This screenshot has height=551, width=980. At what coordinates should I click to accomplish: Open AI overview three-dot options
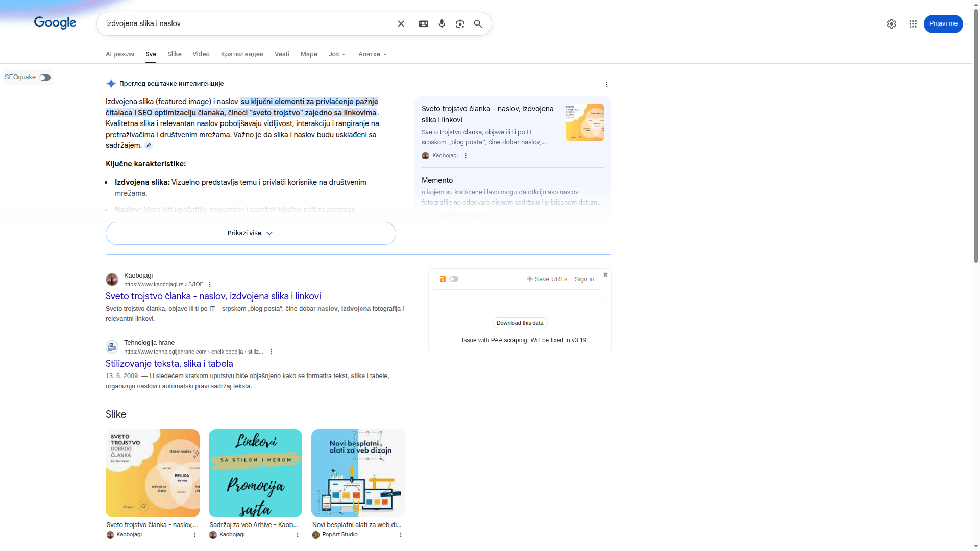607,84
